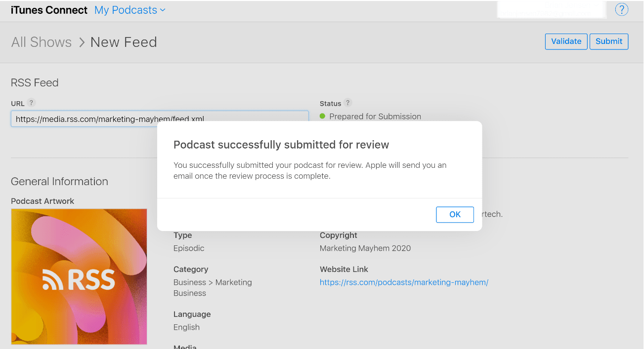Click the 'Business > Marketing' category text
This screenshot has height=349, width=644.
point(213,282)
